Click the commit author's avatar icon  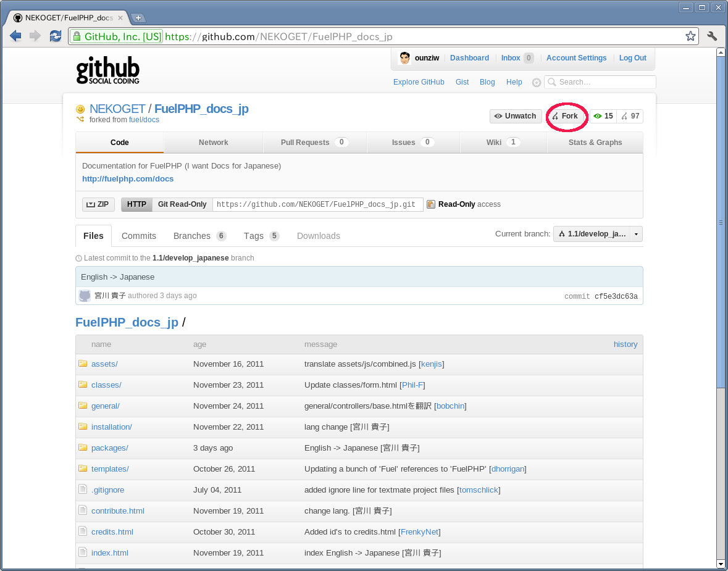coord(85,296)
